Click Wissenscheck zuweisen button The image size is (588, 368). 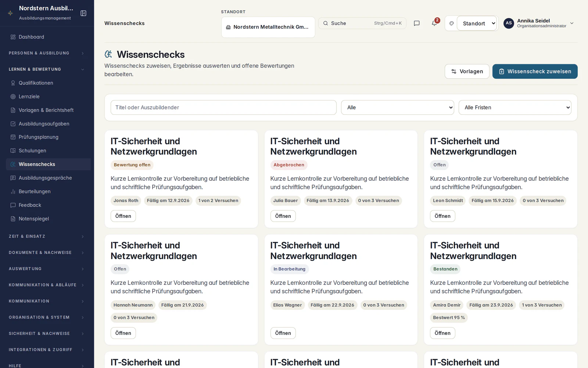pyautogui.click(x=535, y=71)
